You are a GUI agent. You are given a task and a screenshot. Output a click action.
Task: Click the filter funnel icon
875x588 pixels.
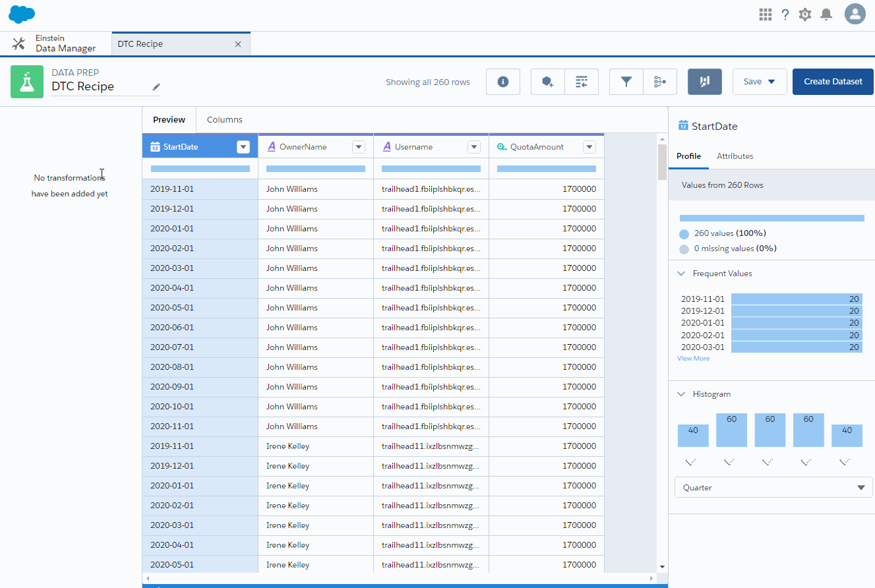[x=626, y=82]
